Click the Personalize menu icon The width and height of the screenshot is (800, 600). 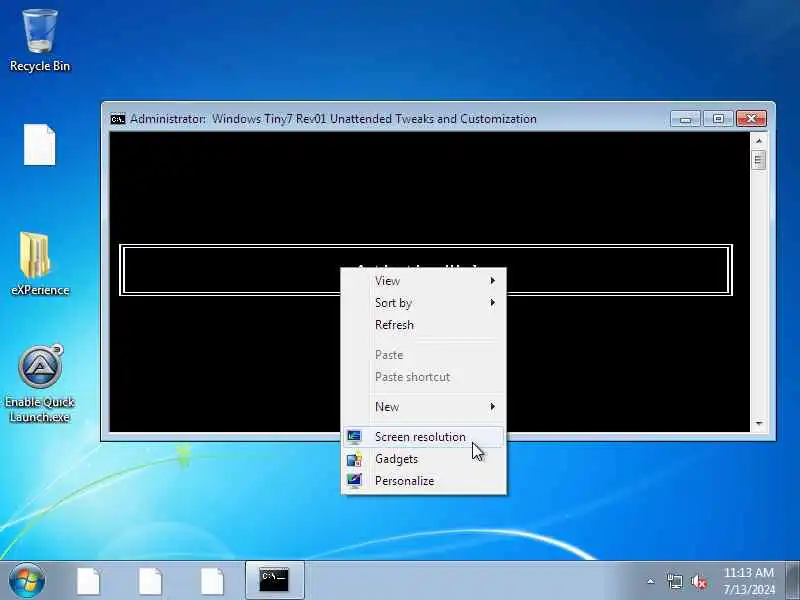[x=354, y=481]
